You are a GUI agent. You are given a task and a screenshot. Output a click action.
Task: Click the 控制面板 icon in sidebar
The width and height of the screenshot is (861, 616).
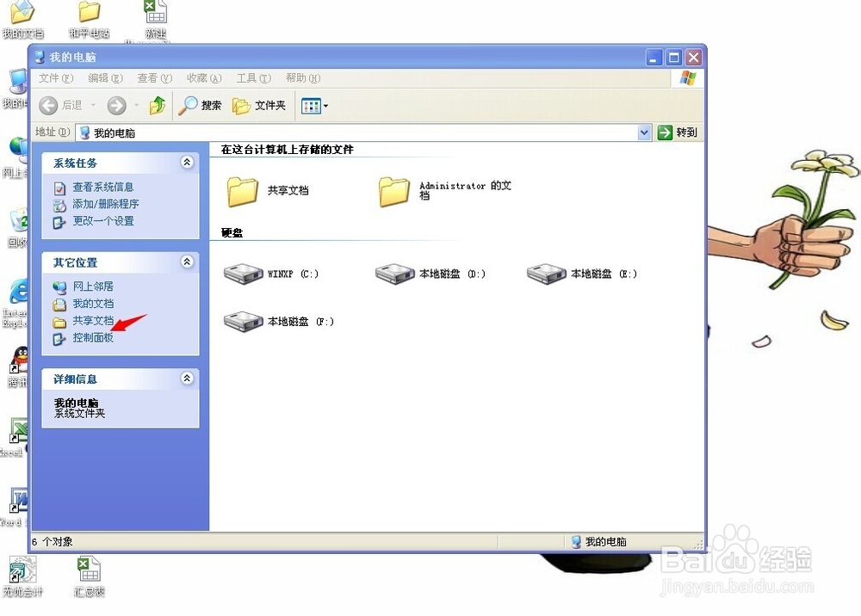59,339
